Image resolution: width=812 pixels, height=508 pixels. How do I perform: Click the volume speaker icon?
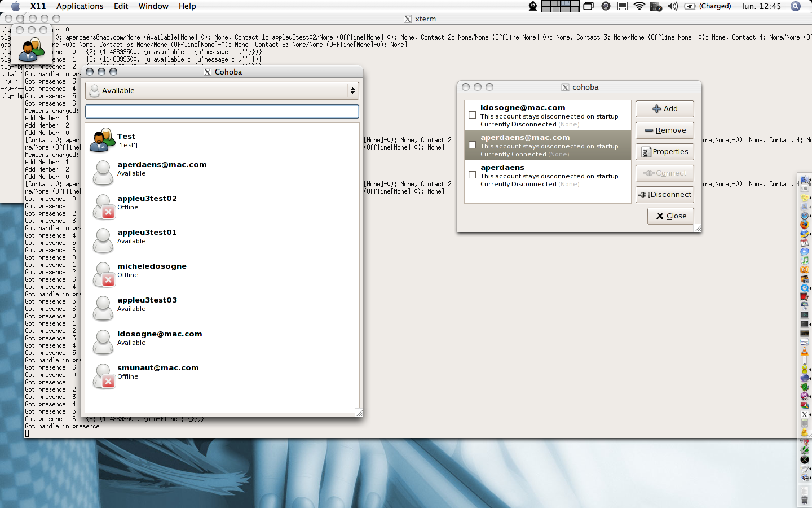673,6
